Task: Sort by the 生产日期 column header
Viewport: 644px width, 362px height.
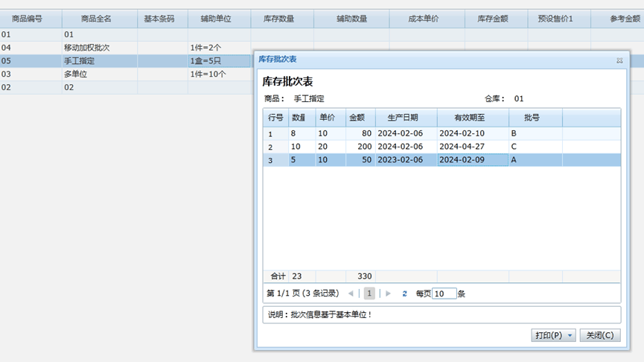Action: (x=406, y=118)
